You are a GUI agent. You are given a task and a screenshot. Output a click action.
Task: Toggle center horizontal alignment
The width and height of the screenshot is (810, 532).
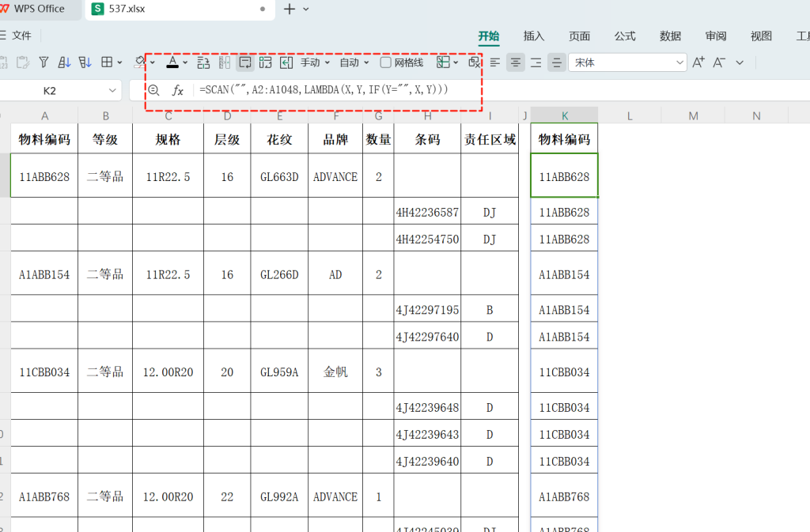tap(516, 62)
